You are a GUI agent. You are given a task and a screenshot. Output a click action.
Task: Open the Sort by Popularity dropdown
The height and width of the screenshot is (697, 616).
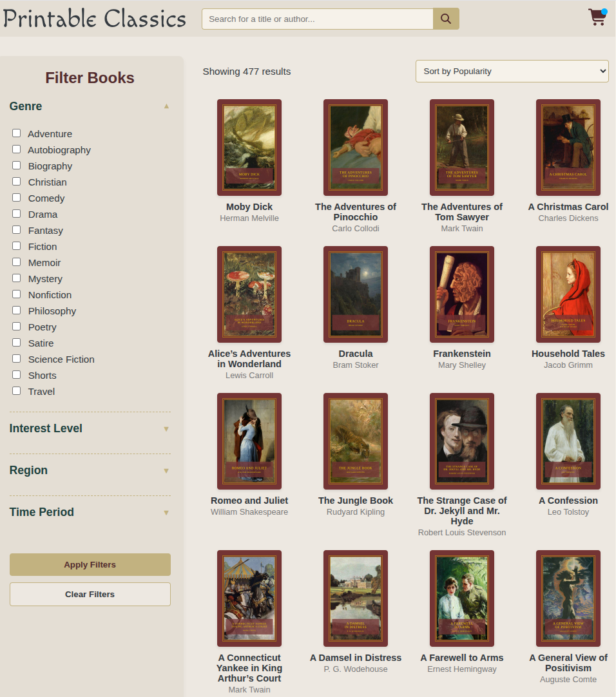tap(512, 71)
